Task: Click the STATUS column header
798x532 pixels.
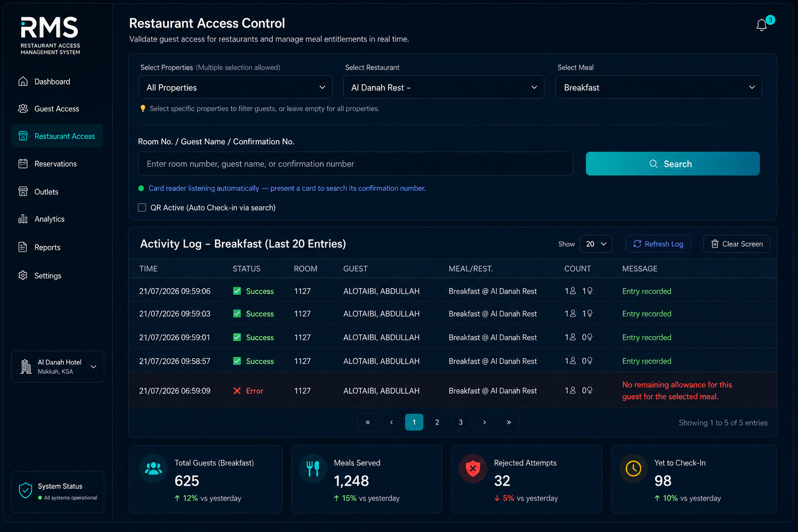Action: (x=247, y=269)
